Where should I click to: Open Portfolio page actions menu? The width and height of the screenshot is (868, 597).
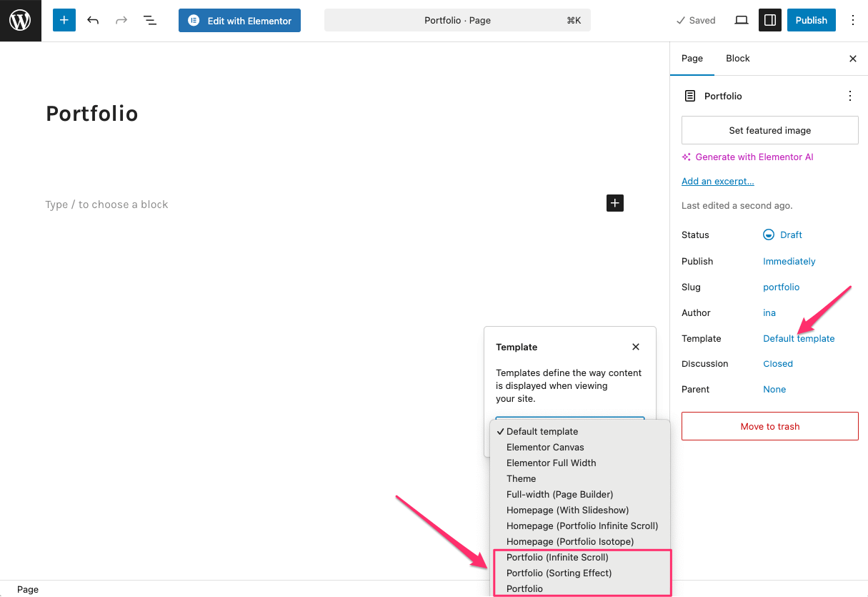coord(849,96)
